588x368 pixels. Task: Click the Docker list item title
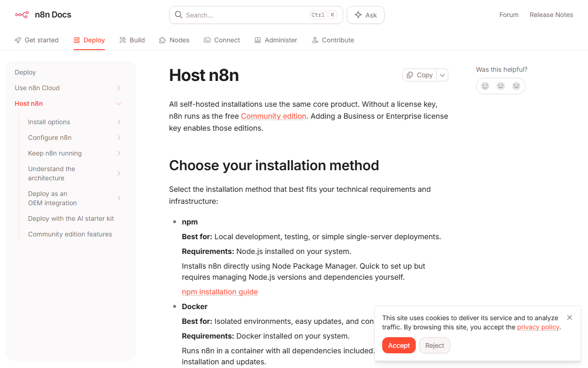pyautogui.click(x=195, y=306)
